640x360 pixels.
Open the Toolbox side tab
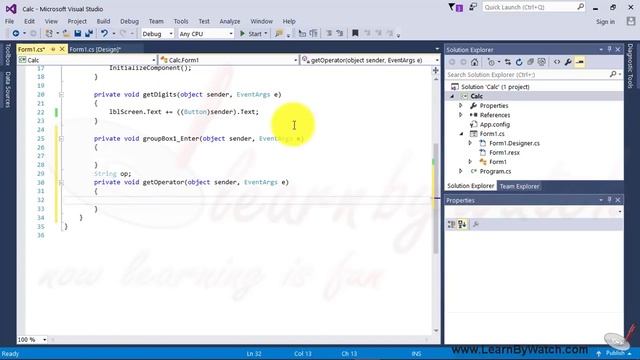tap(8, 55)
